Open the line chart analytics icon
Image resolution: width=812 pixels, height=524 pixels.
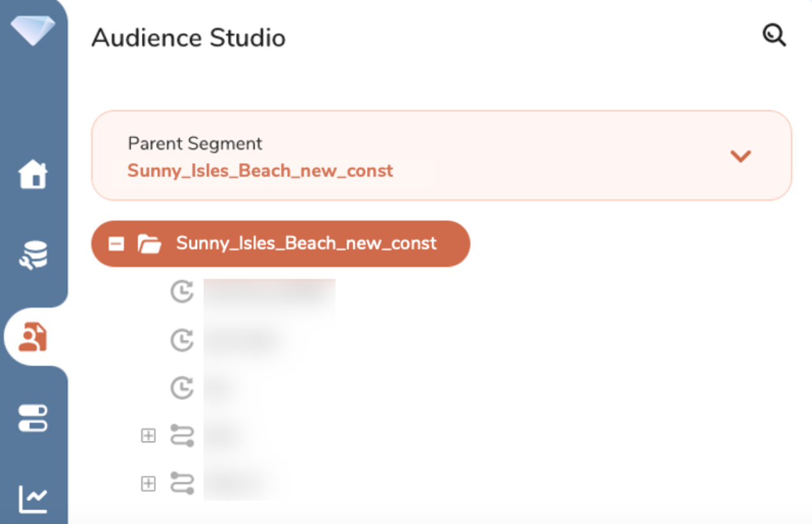(33, 499)
